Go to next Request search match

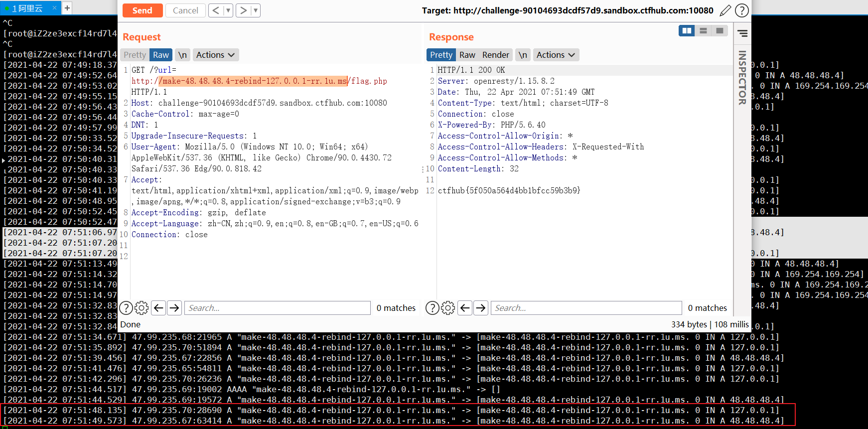click(x=174, y=308)
